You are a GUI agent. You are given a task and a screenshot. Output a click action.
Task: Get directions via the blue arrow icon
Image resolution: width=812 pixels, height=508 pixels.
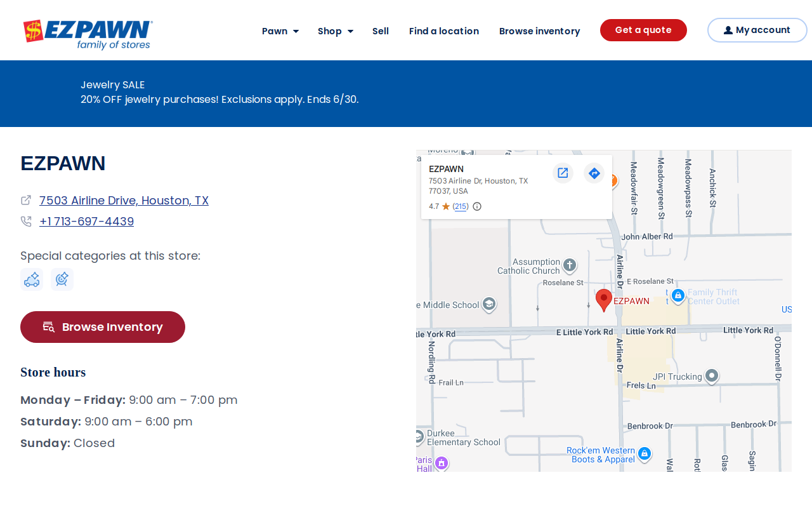pyautogui.click(x=594, y=173)
